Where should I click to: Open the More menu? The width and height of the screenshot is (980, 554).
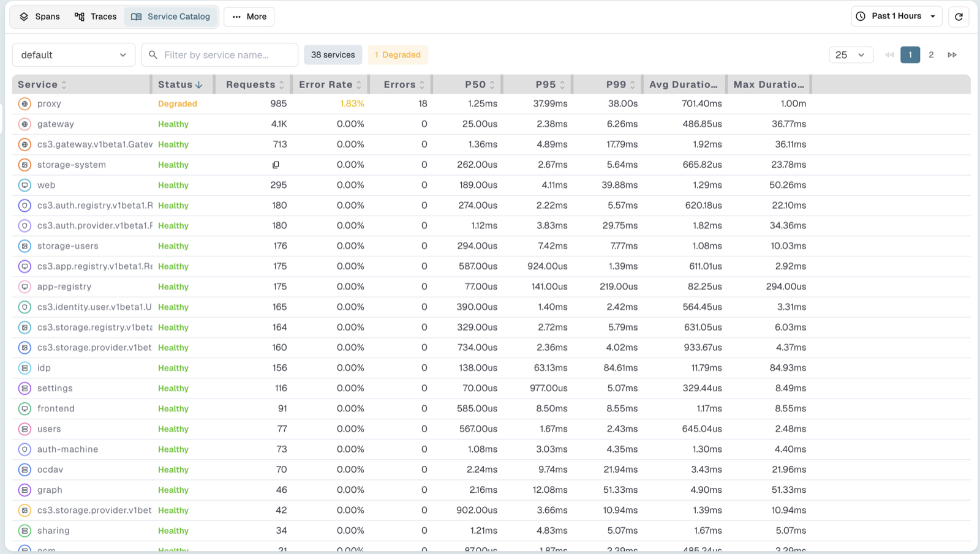click(x=249, y=17)
